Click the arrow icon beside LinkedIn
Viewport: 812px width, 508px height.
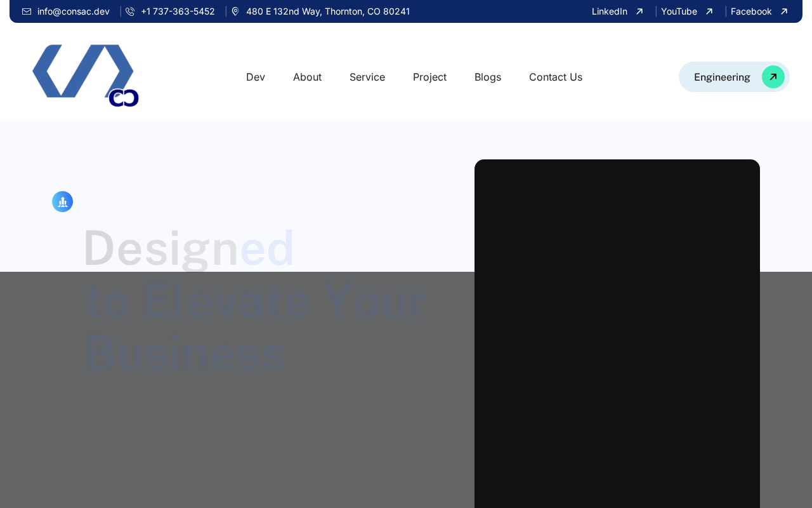click(x=639, y=11)
